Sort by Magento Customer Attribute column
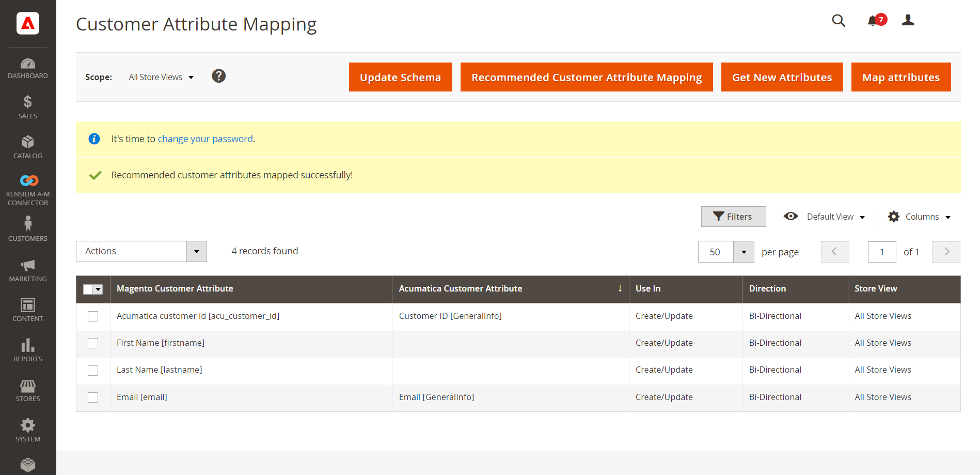The height and width of the screenshot is (475, 980). pyautogui.click(x=251, y=289)
